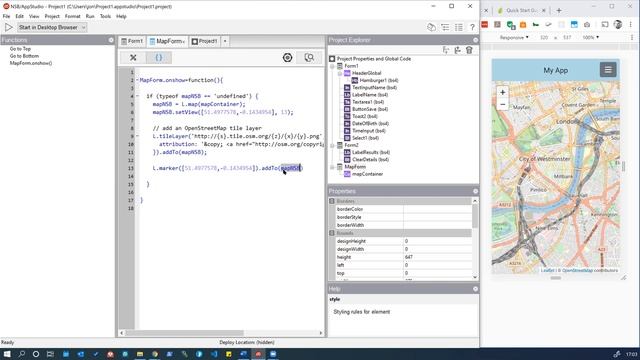
Task: Jump to Go to Top in Functions list
Action: coord(20,49)
